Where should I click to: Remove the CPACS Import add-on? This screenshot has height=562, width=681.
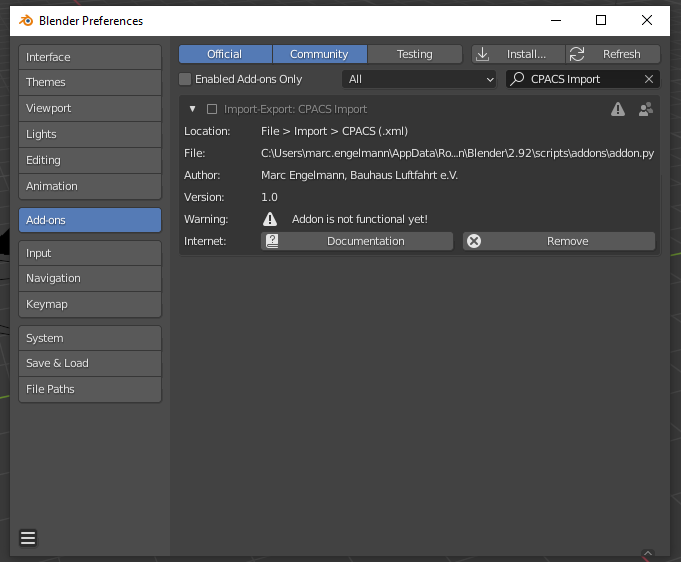point(559,241)
